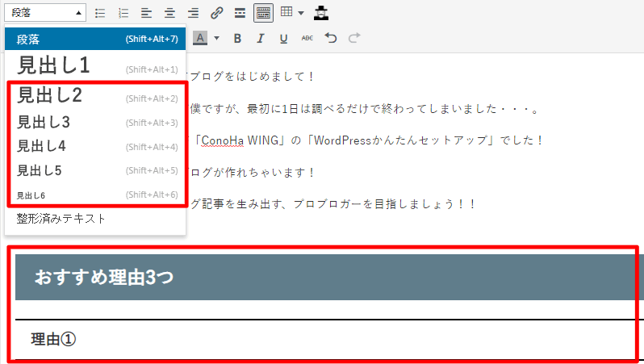Screen dimensions: 644x364
Task: Insert Read More tag
Action: (x=240, y=13)
